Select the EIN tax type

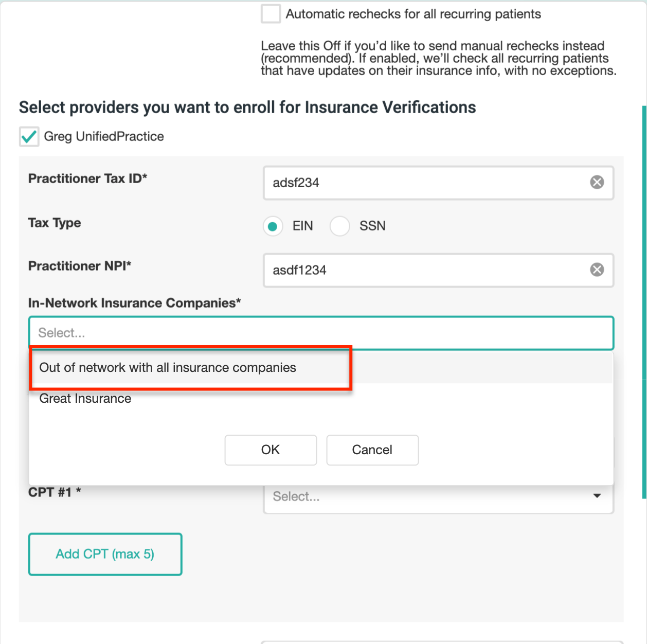(273, 226)
